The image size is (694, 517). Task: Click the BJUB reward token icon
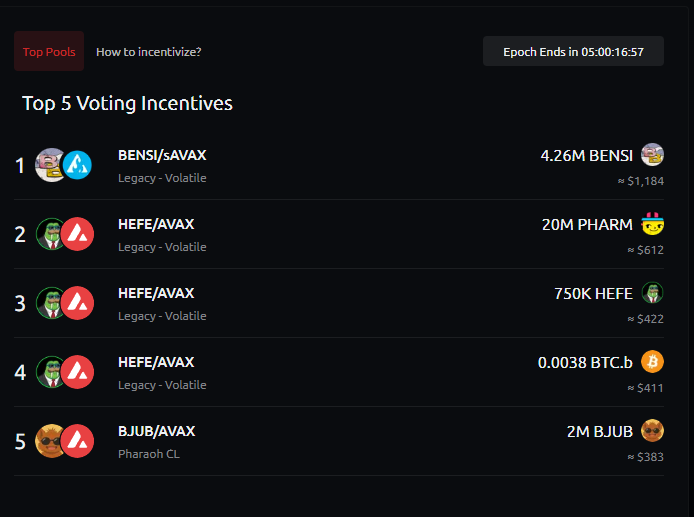(652, 431)
